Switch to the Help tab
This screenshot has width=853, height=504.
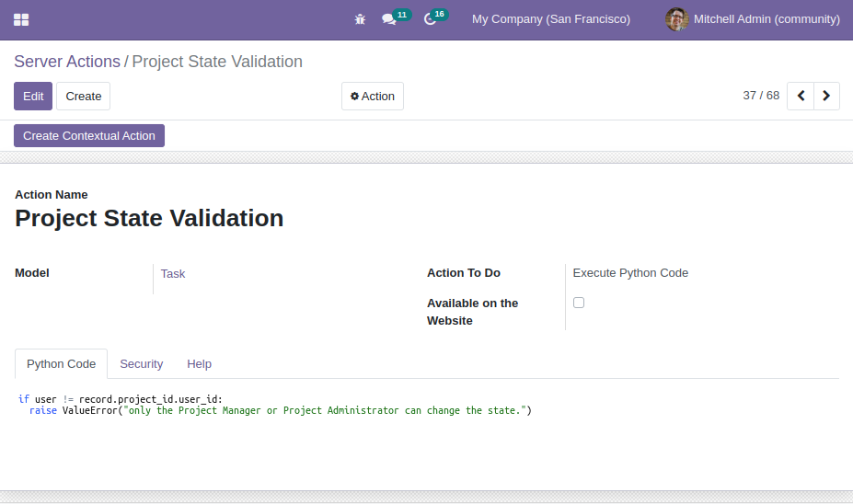(x=199, y=363)
